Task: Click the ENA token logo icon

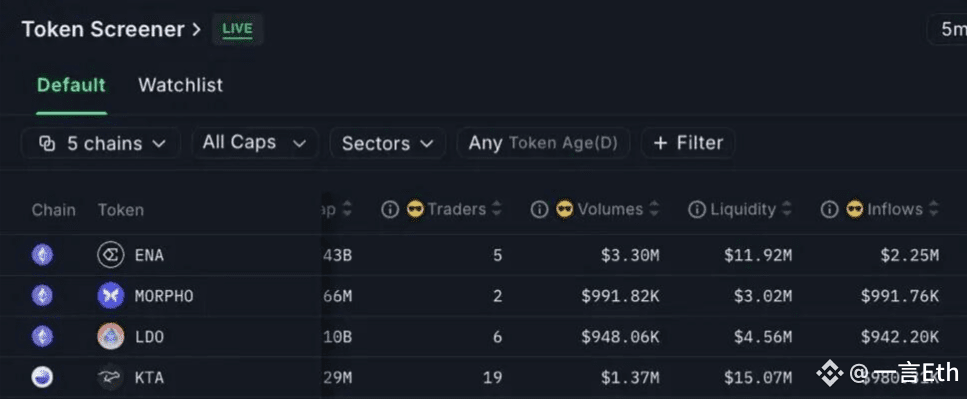Action: point(110,255)
